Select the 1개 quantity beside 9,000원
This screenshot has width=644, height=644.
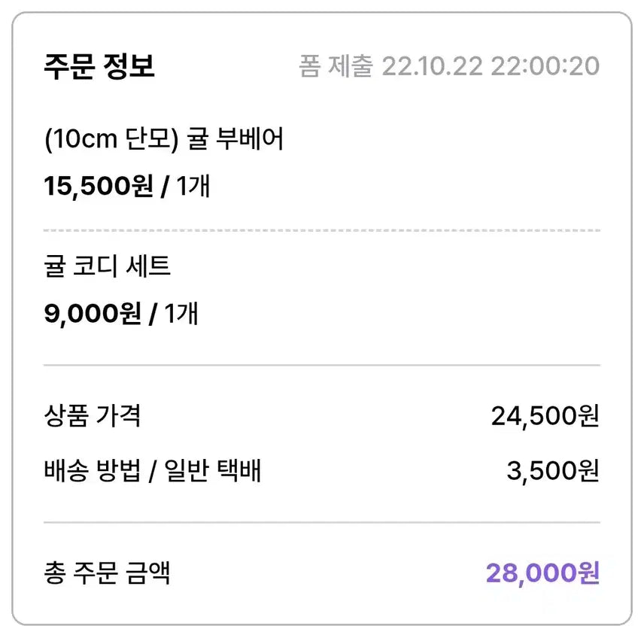[x=181, y=312]
